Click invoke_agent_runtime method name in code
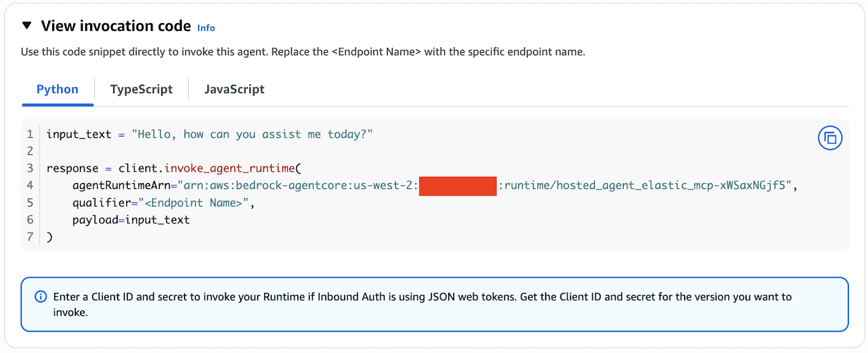This screenshot has width=868, height=353. 229,169
